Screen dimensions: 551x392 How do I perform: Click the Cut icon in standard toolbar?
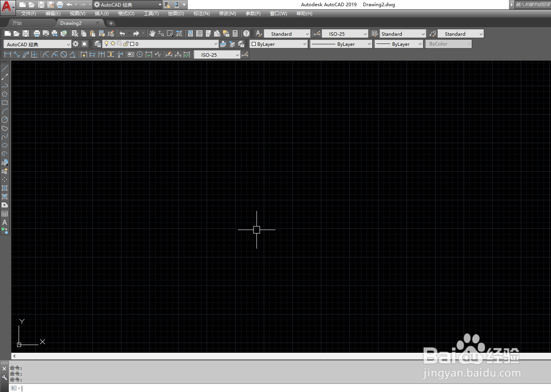75,34
